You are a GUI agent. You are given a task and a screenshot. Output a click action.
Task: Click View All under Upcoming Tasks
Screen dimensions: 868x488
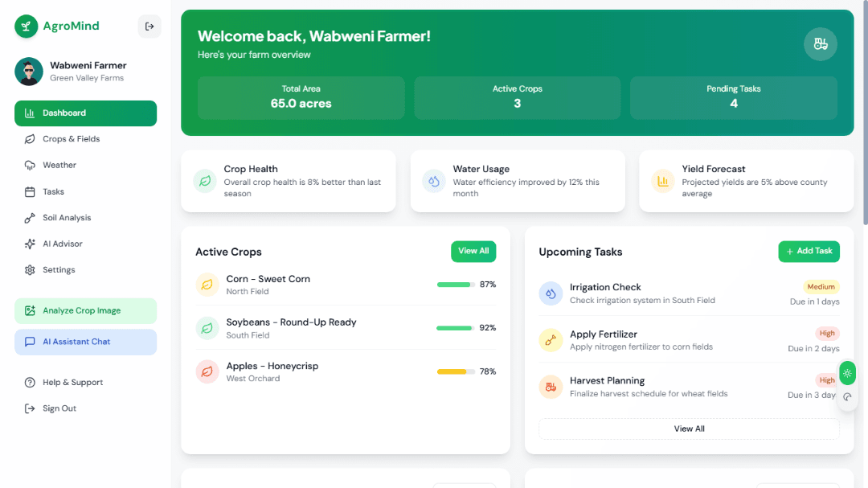click(x=689, y=429)
